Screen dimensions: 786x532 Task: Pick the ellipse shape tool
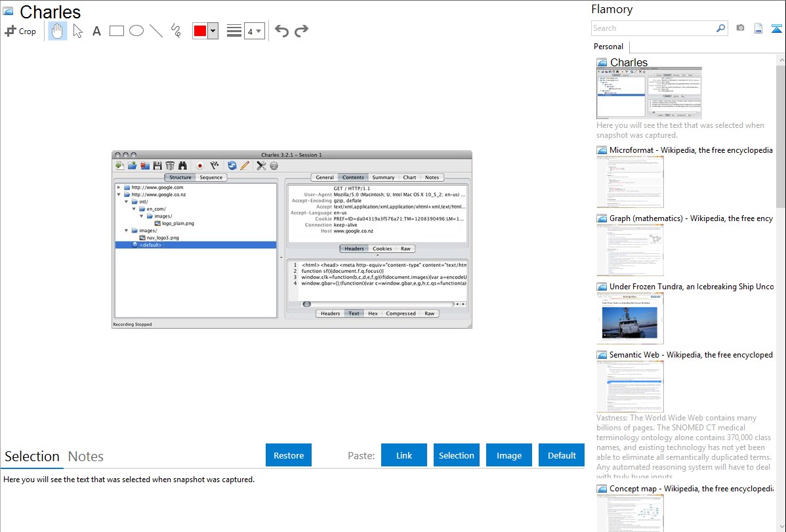click(136, 31)
